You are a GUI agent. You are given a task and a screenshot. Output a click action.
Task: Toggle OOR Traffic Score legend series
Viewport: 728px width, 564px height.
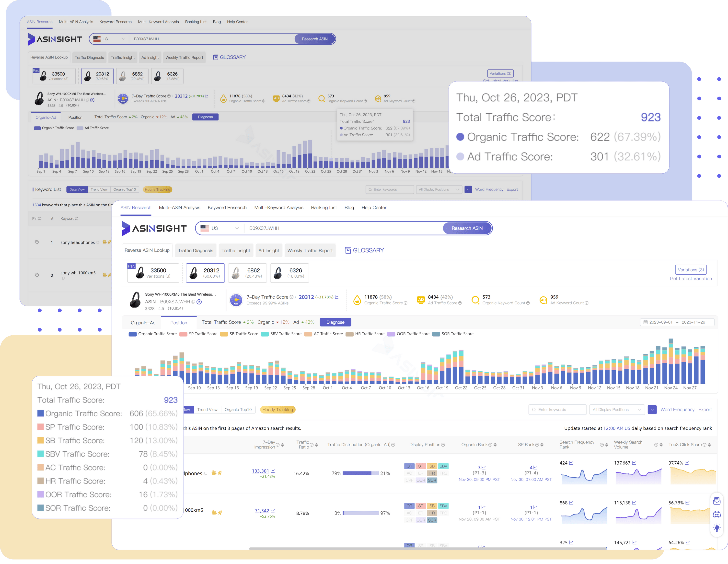click(x=408, y=334)
